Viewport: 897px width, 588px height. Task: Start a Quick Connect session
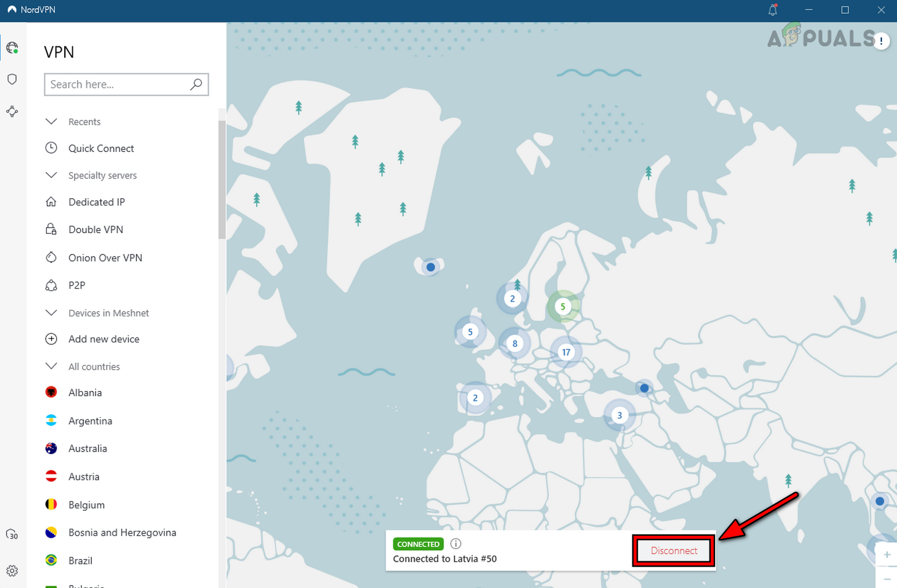101,148
